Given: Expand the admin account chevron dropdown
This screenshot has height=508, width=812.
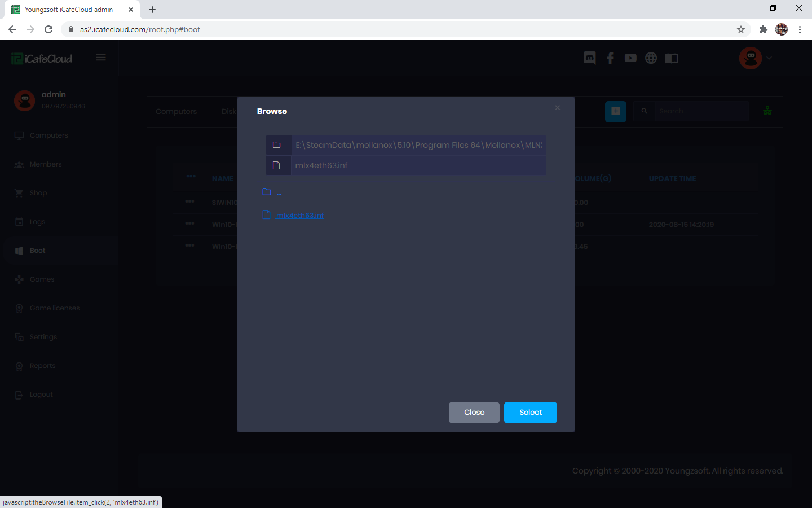Looking at the screenshot, I should pos(769,58).
